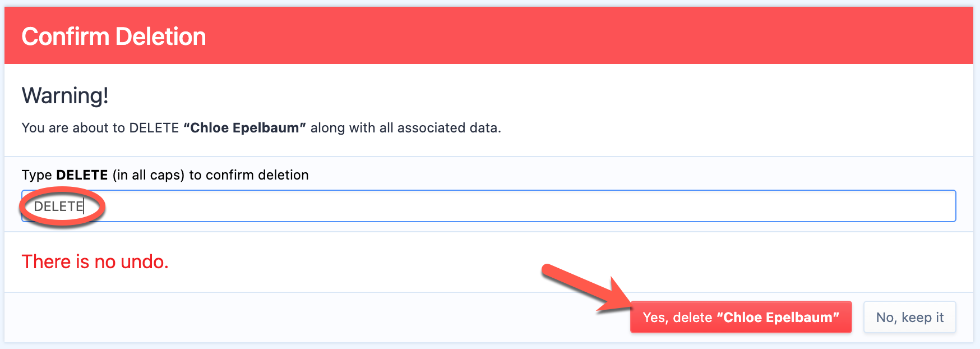
Task: Focus the DELETE confirmation text field
Action: coord(488,206)
